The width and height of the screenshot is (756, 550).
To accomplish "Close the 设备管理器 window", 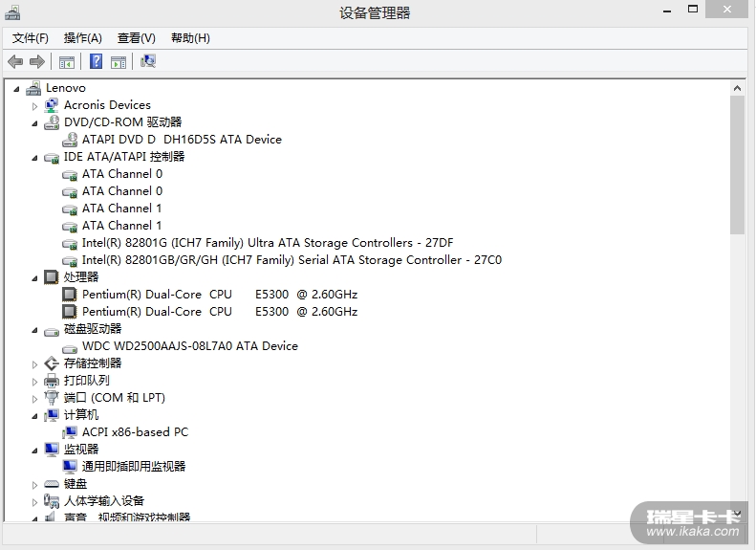I will 727,10.
